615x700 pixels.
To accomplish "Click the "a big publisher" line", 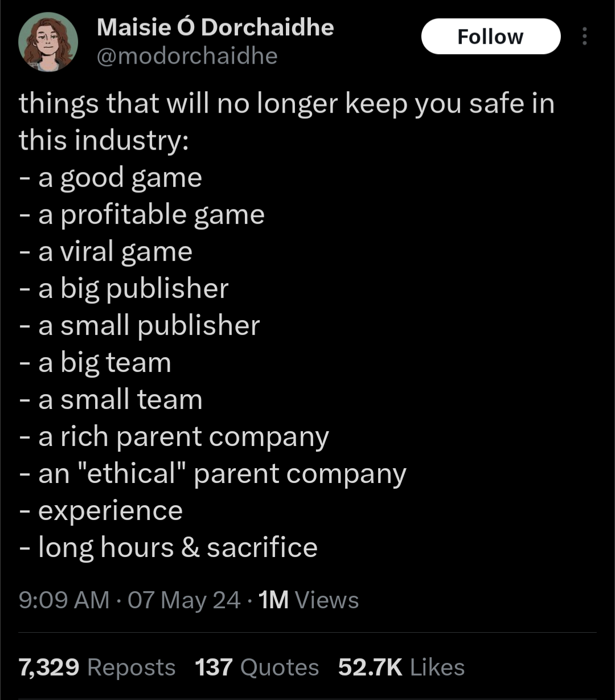I will (x=133, y=288).
